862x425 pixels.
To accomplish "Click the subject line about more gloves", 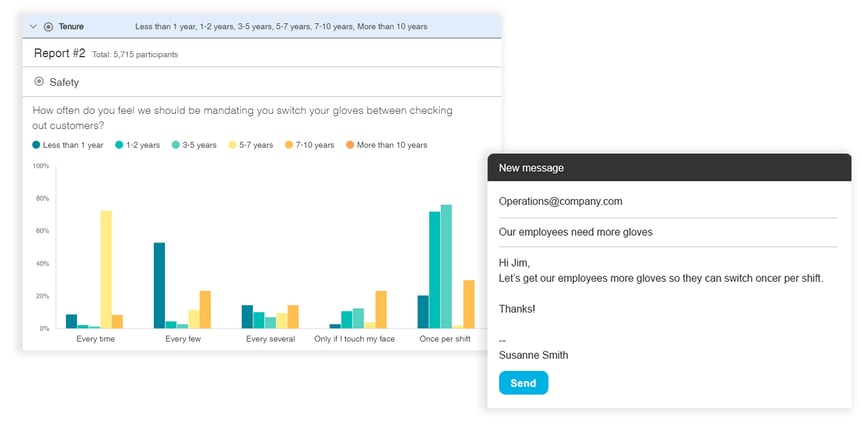I will click(x=575, y=232).
